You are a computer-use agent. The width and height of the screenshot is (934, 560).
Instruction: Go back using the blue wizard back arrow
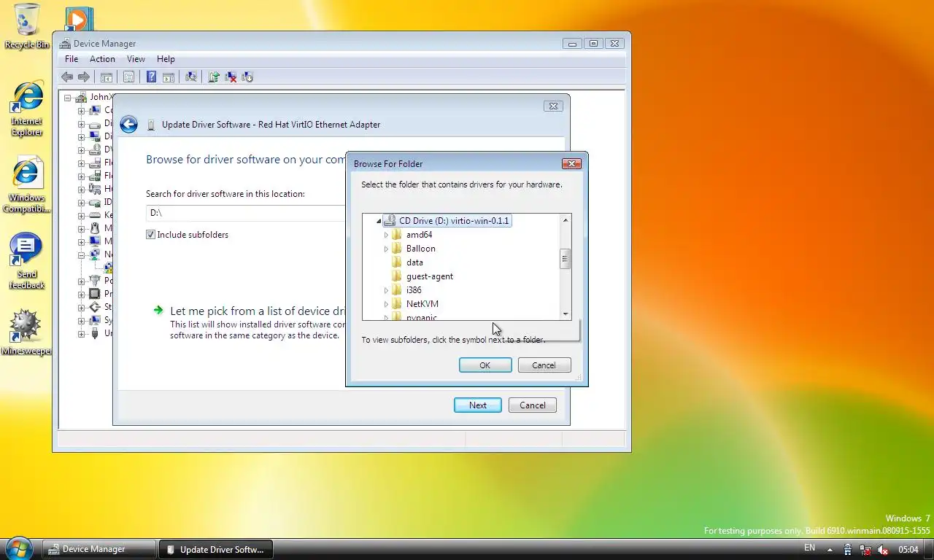[129, 125]
